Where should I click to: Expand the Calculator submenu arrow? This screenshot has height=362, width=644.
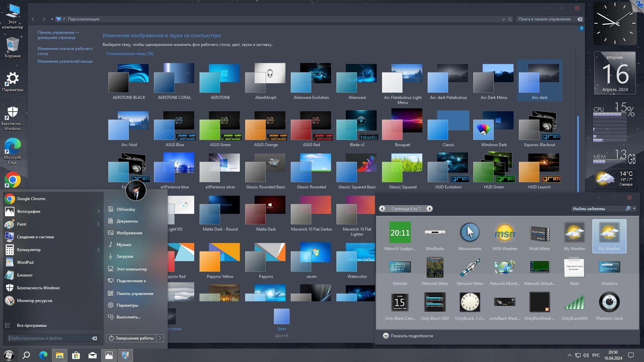(x=98, y=250)
